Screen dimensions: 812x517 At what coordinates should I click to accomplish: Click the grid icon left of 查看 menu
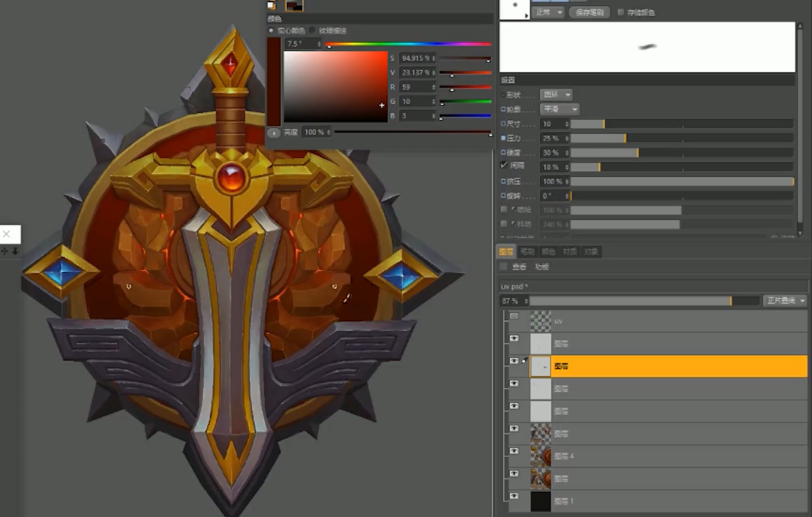click(503, 266)
